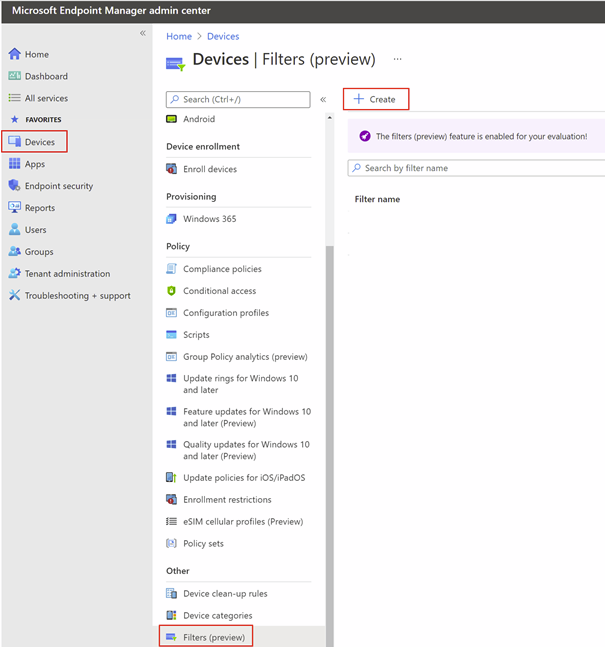Click the Enrollment restrictions icon

[x=171, y=499]
